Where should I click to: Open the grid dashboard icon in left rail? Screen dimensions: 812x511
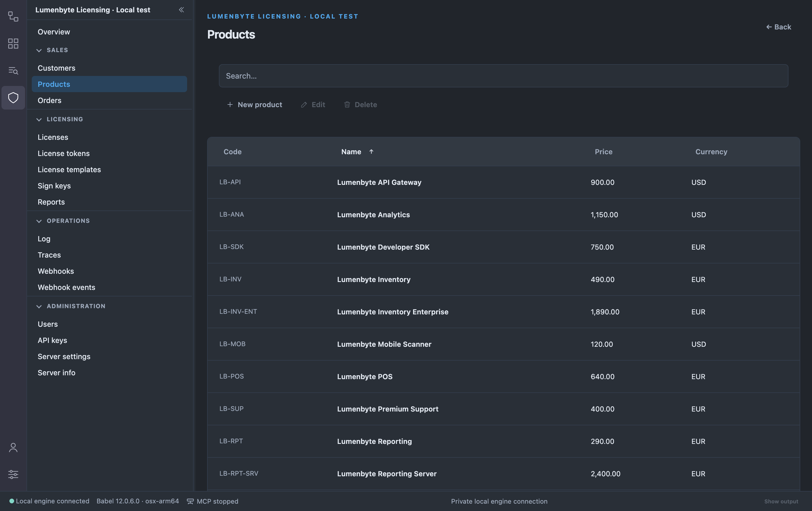pos(13,44)
